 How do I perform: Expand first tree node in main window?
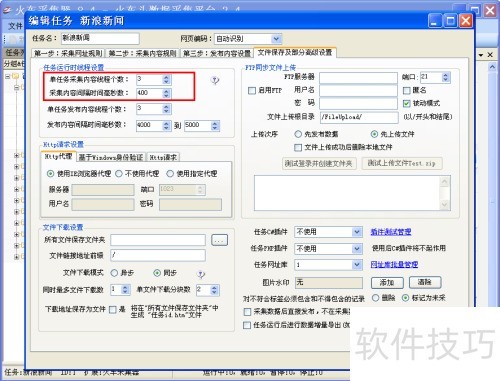(7, 76)
